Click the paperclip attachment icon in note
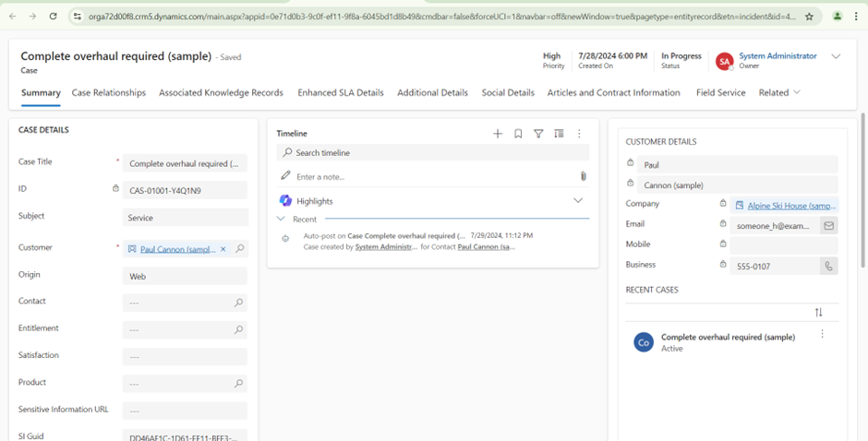Viewport: 868px width, 441px height. [x=583, y=176]
